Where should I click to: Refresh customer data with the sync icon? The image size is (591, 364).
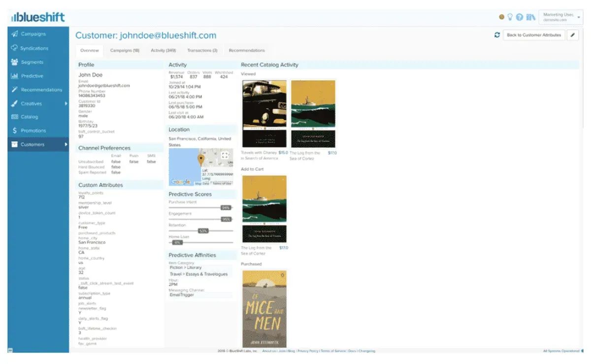[x=497, y=35]
